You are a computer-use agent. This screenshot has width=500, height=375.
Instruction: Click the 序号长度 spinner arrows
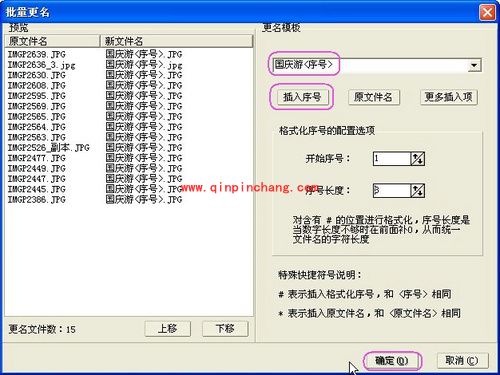[x=418, y=191]
